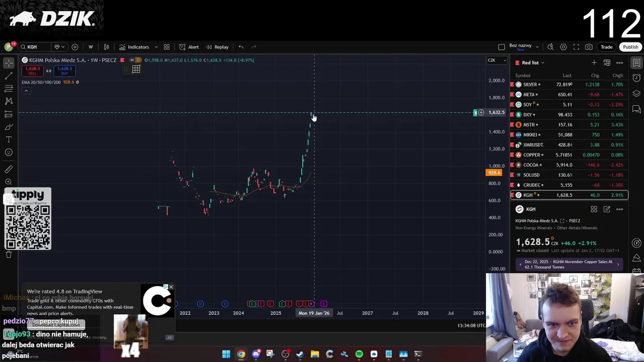Open quick search lightning icon
Screen dimensions: 644x362
pos(550,47)
